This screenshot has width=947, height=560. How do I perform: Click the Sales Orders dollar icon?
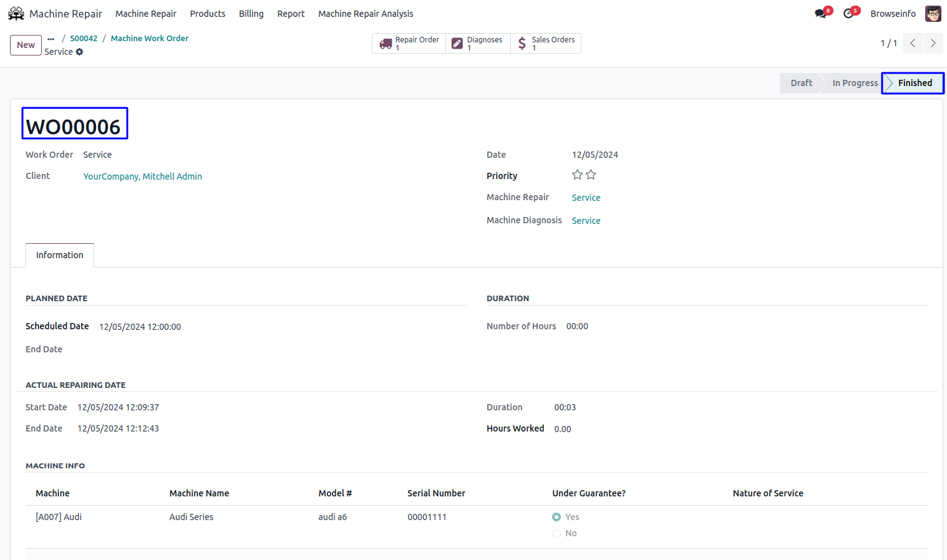point(522,44)
